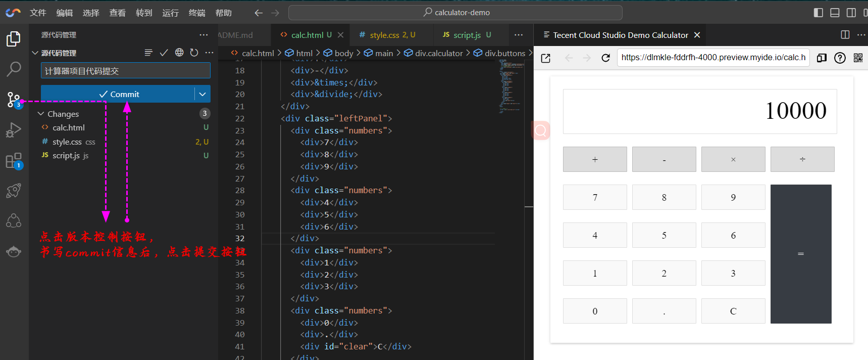Click the editor minimap
The image size is (868, 360).
tap(510, 86)
